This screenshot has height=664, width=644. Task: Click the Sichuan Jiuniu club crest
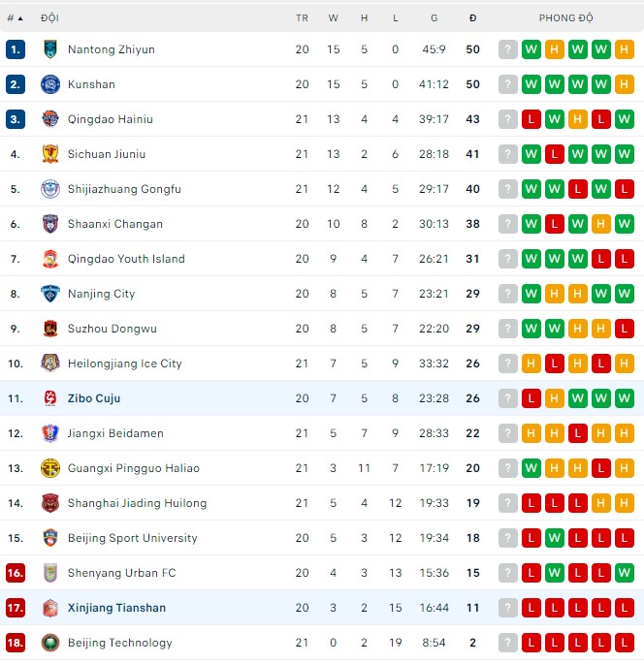50,154
